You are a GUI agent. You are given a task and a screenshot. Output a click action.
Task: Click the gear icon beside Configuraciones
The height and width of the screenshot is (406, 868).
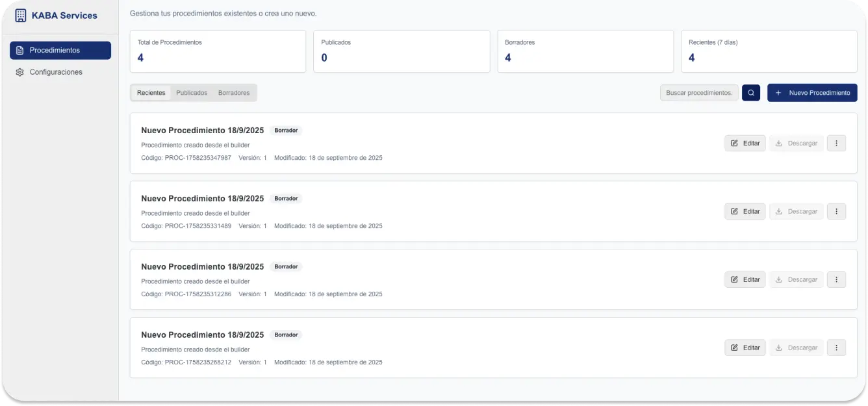pyautogui.click(x=19, y=72)
